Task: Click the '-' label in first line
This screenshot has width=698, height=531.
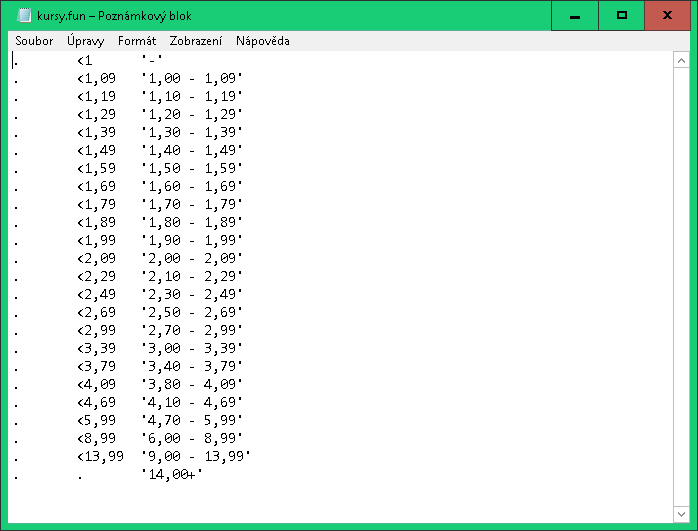Action: (152, 61)
